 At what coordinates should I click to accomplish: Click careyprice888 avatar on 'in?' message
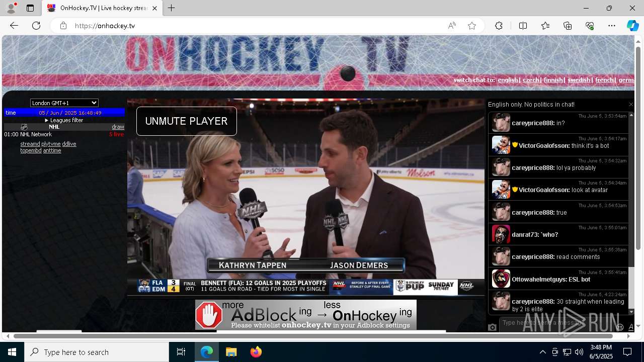501,123
